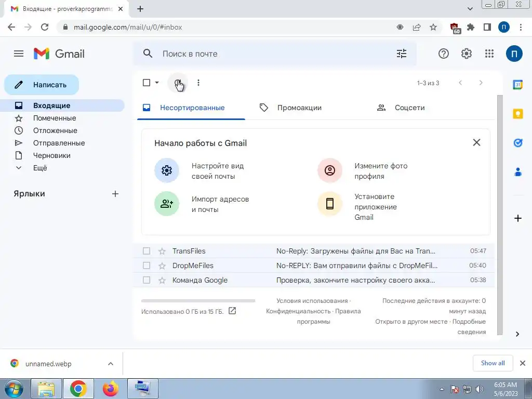Open storage management external link icon
The width and height of the screenshot is (532, 399).
point(232,311)
